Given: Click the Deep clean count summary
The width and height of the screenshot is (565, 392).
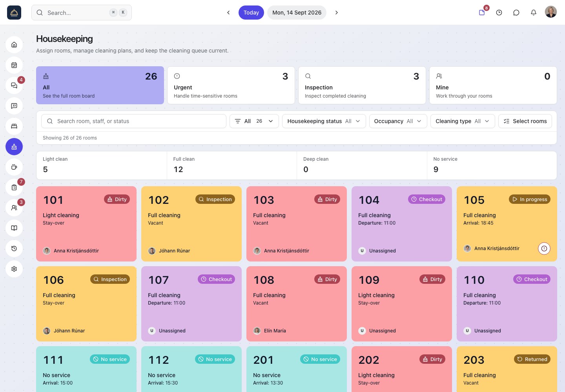Looking at the screenshot, I should click(x=362, y=165).
